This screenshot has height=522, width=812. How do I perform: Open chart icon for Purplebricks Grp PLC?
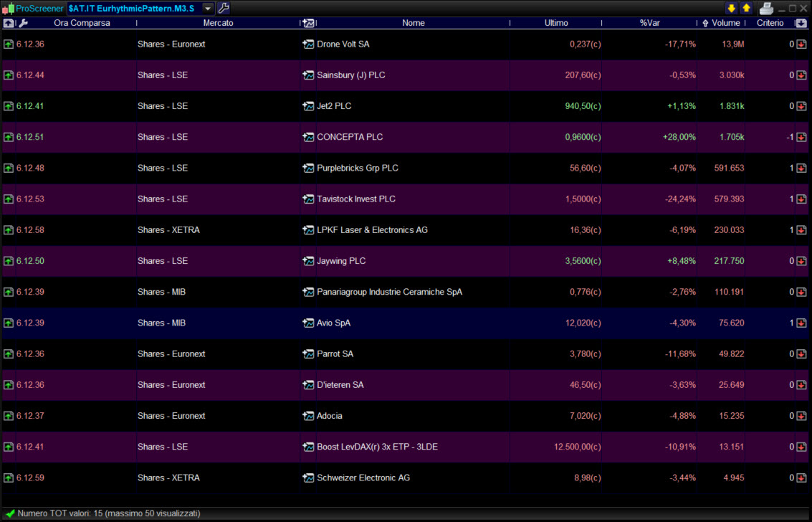point(308,169)
